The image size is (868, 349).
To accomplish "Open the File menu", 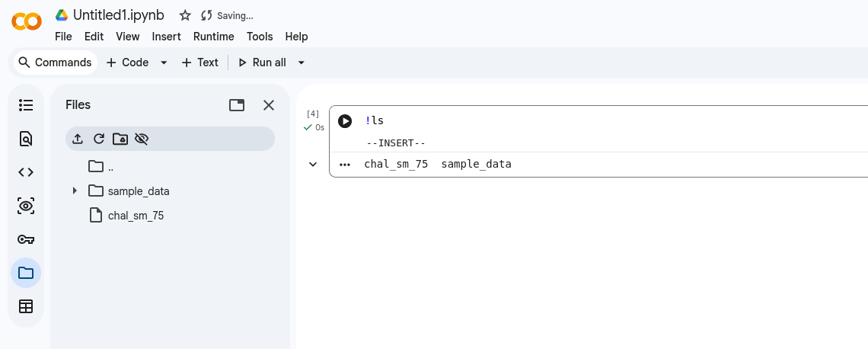I will (64, 37).
